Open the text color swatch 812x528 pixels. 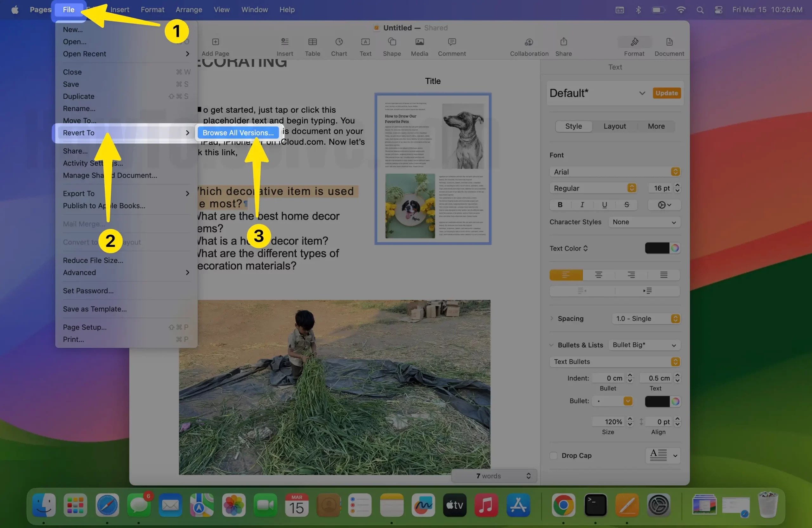(x=658, y=248)
